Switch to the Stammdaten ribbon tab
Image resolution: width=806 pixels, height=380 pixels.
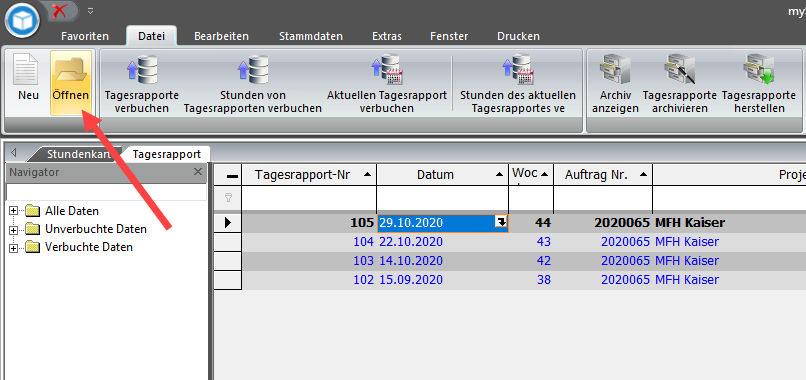311,37
